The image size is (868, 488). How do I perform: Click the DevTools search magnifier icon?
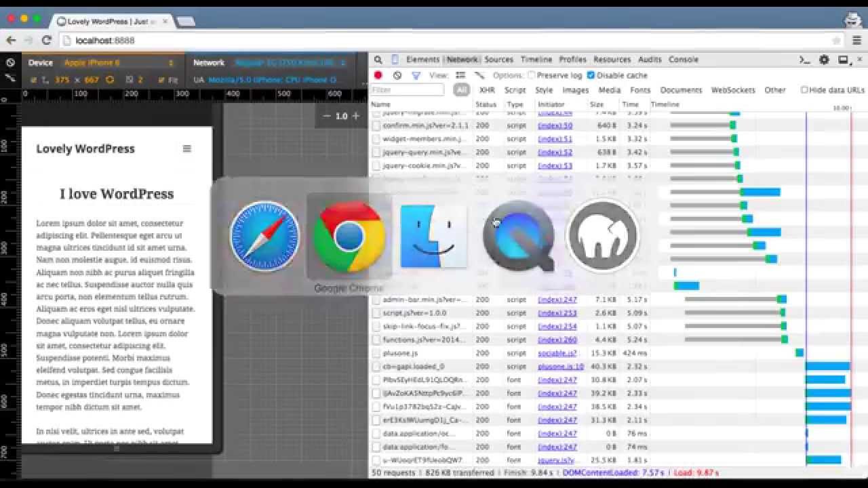point(378,60)
